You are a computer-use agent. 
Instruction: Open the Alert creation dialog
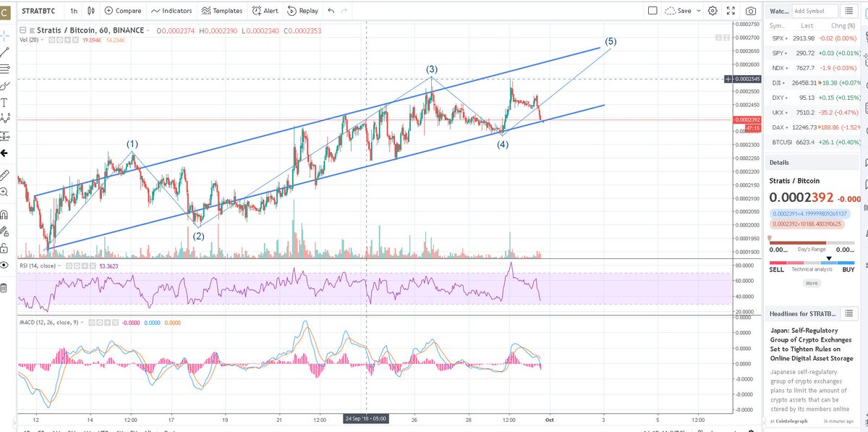[x=265, y=11]
